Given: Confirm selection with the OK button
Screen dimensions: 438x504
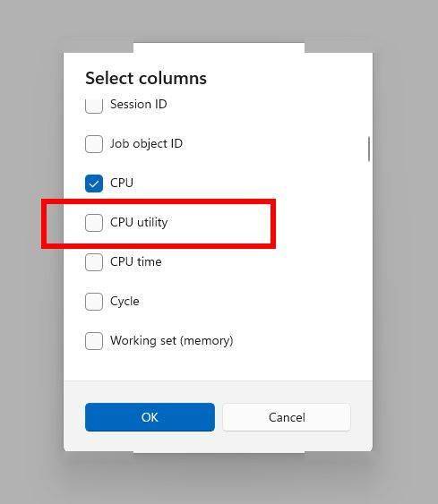Looking at the screenshot, I should pos(150,417).
